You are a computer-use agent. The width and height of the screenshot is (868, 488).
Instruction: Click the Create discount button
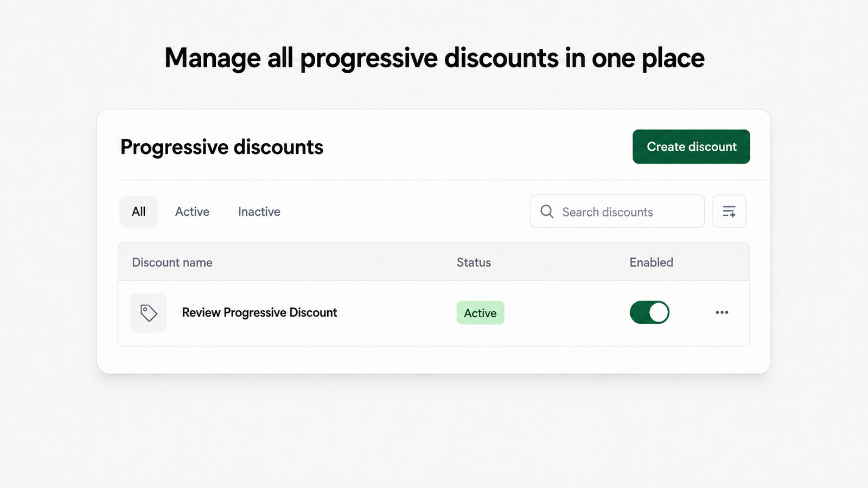click(691, 146)
